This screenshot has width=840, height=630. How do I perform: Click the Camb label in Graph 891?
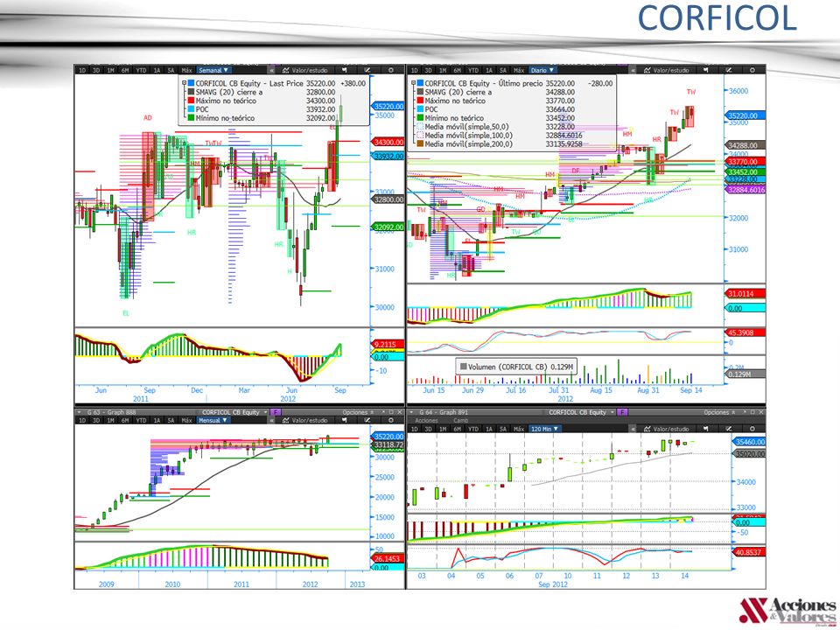click(460, 421)
